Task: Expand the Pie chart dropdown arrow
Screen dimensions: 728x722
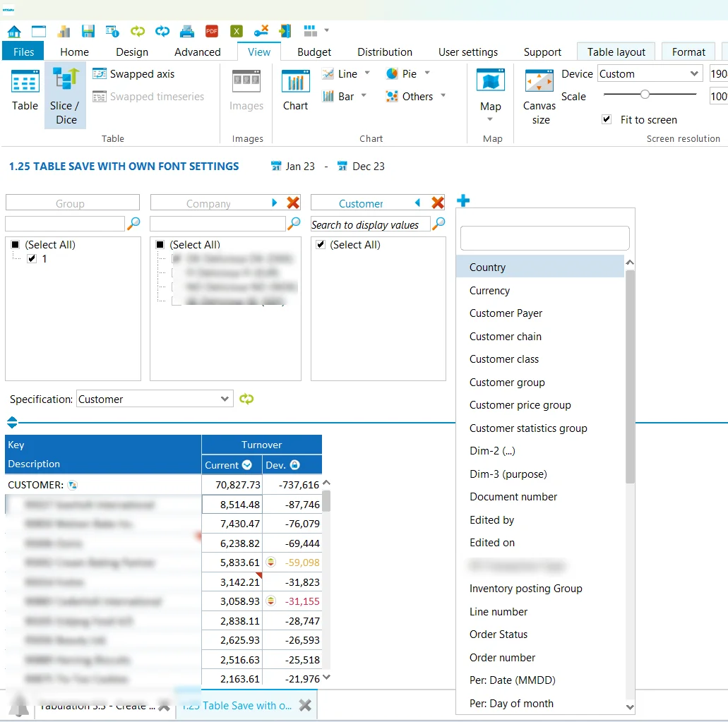Action: coord(427,73)
